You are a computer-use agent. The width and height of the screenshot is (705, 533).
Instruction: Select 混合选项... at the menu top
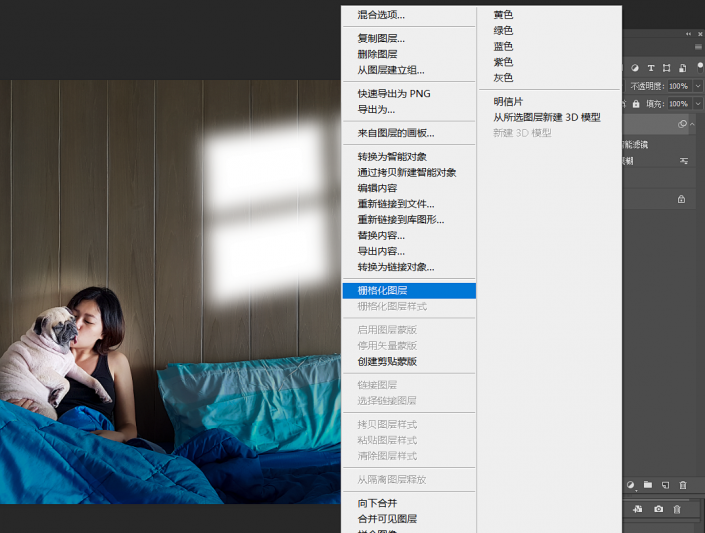tap(381, 15)
